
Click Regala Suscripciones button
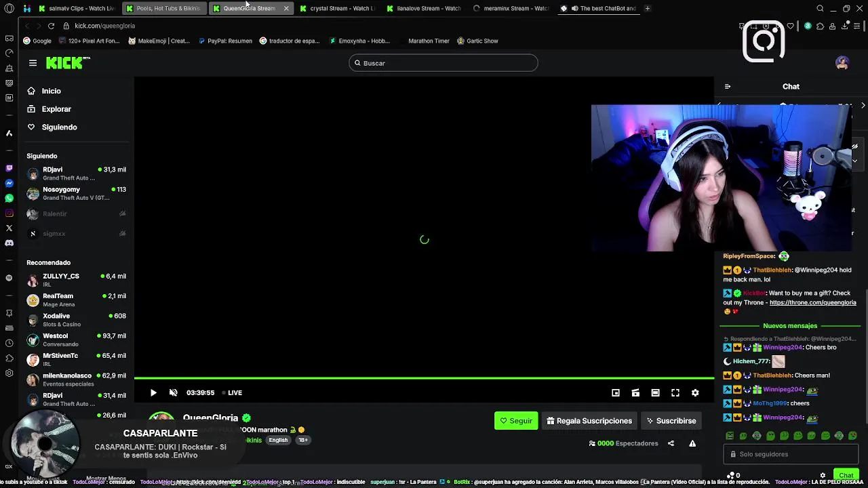pos(589,421)
